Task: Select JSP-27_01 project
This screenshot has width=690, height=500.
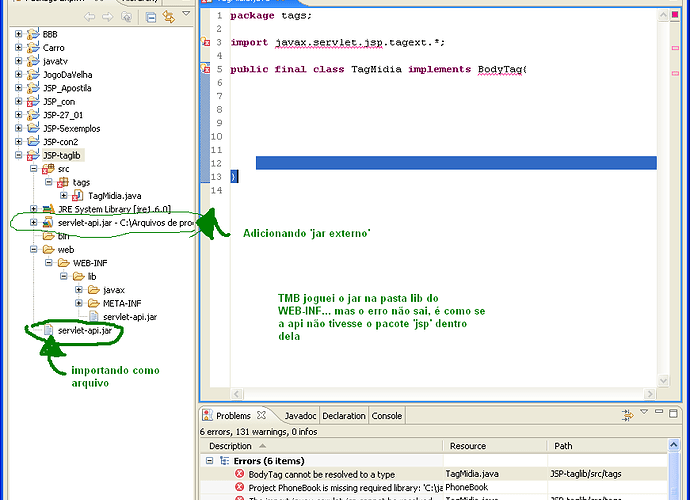Action: (62, 115)
